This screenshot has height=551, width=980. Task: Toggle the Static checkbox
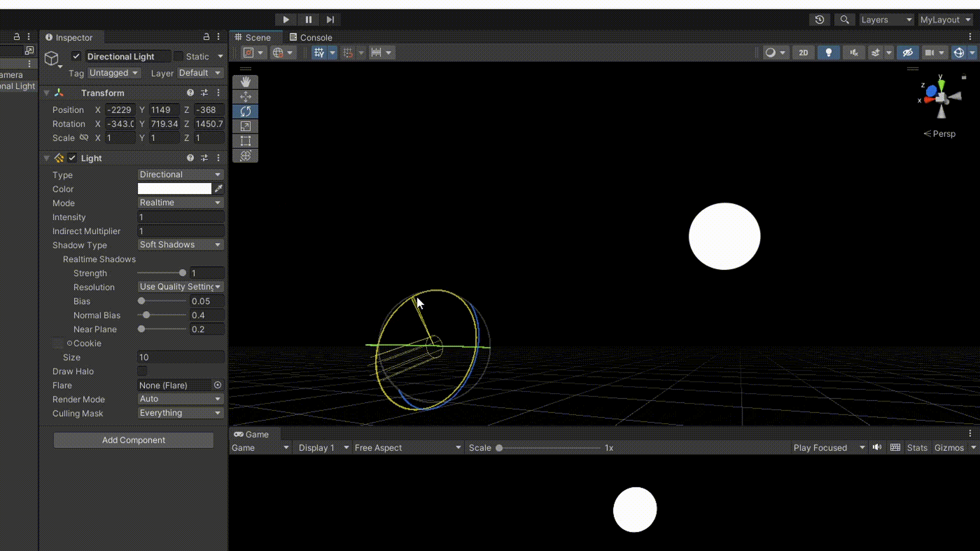[178, 56]
